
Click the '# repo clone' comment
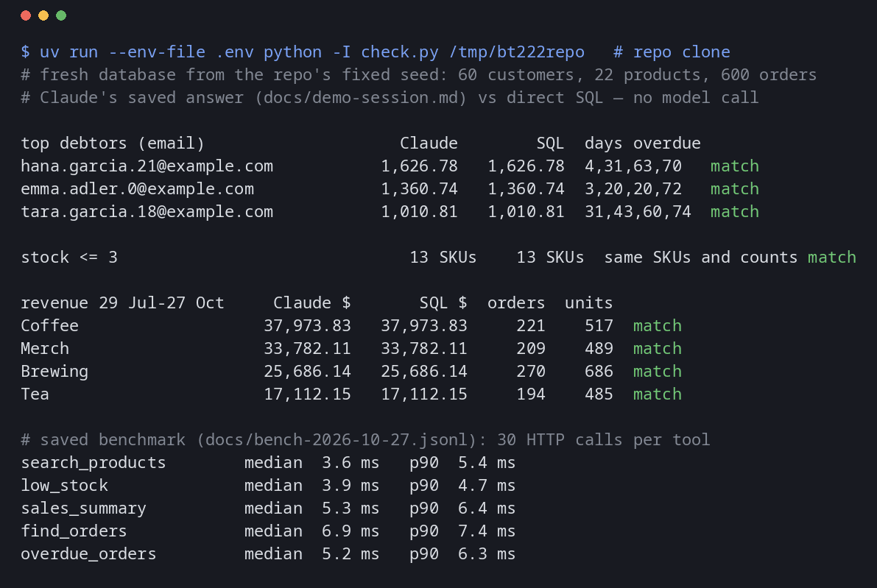(x=672, y=52)
